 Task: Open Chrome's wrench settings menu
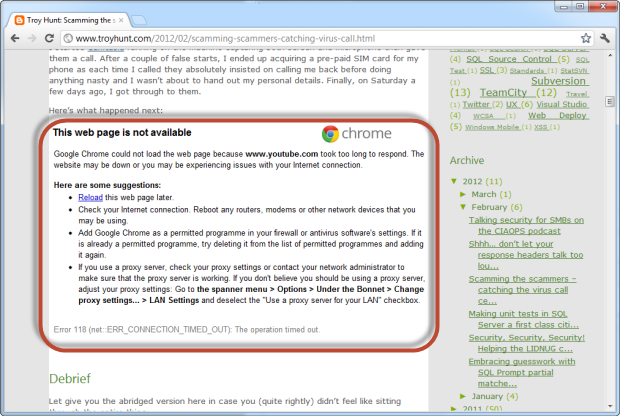605,38
